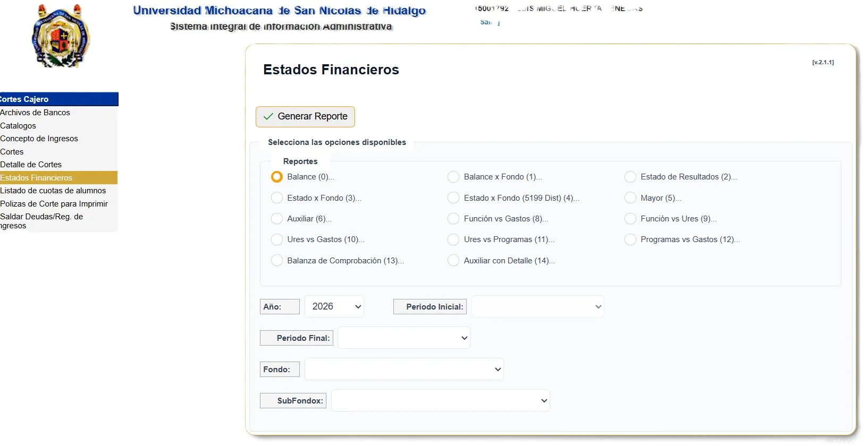Pick Función vs Gastos (8) option
This screenshot has width=868, height=446.
pyautogui.click(x=453, y=219)
